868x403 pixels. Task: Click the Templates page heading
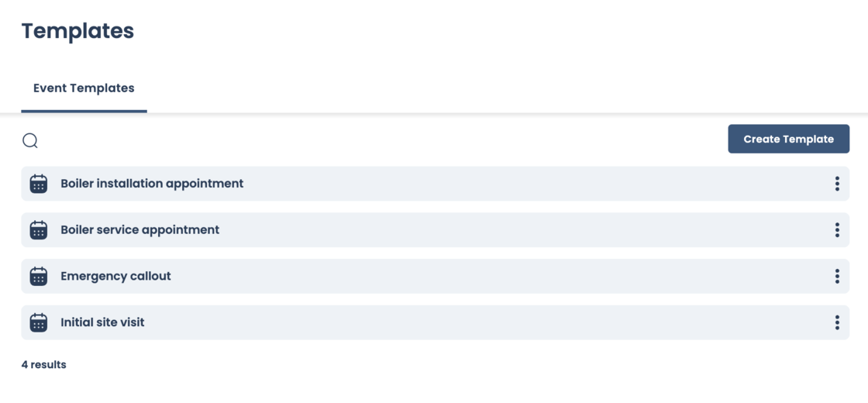[x=77, y=31]
